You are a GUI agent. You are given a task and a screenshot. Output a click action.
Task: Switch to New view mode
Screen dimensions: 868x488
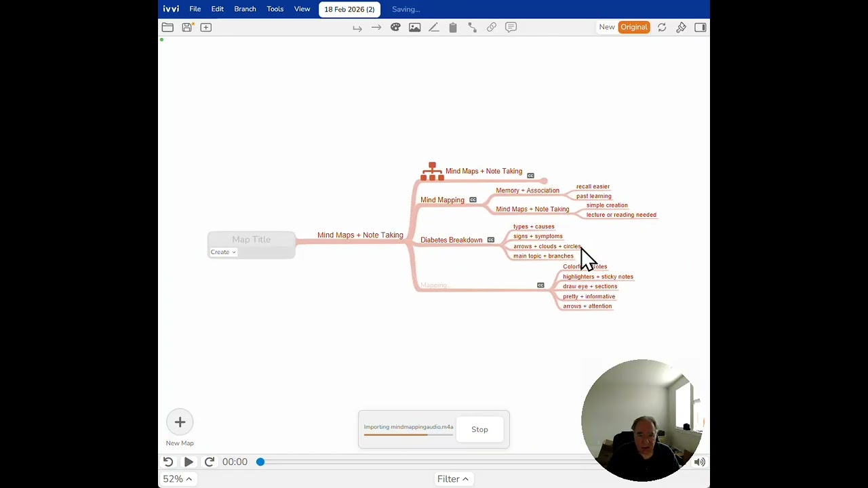(607, 27)
